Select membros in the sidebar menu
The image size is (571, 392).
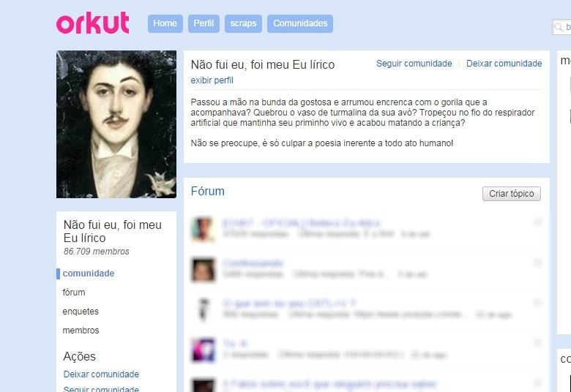(81, 330)
